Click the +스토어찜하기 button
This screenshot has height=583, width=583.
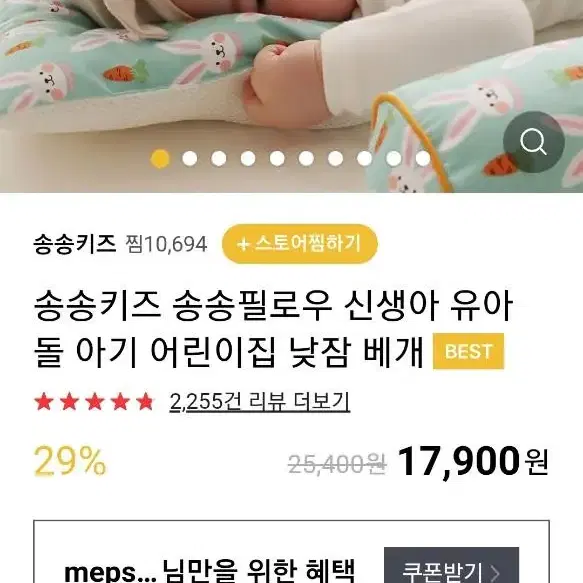click(300, 244)
